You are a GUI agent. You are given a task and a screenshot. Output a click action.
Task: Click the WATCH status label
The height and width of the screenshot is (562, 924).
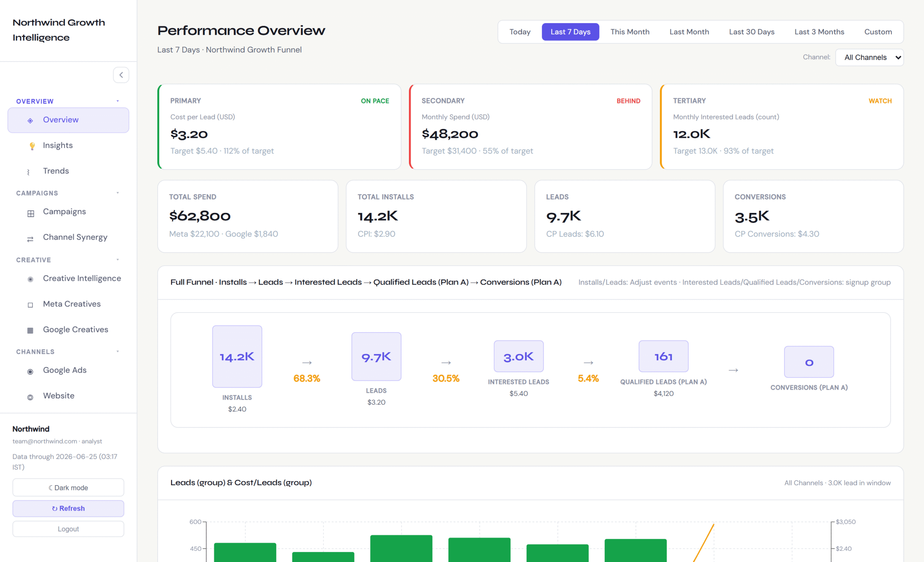[880, 101]
